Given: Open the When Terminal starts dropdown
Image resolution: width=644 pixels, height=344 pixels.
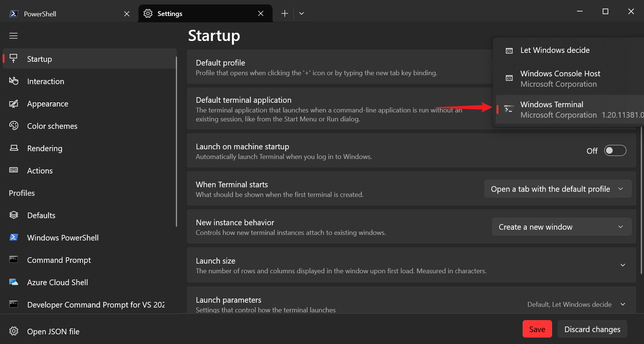Looking at the screenshot, I should 557,189.
